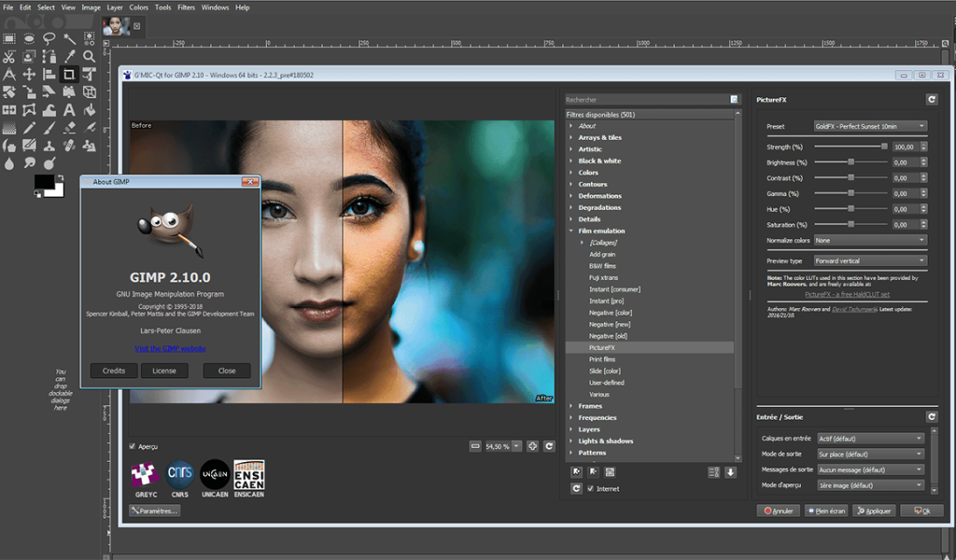Select the Paths tool
The height and width of the screenshot is (560, 956).
tap(49, 57)
